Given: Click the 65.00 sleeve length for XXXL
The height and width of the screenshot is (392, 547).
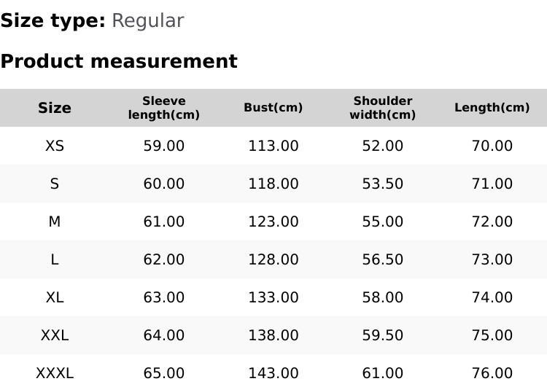Looking at the screenshot, I should coord(164,373).
